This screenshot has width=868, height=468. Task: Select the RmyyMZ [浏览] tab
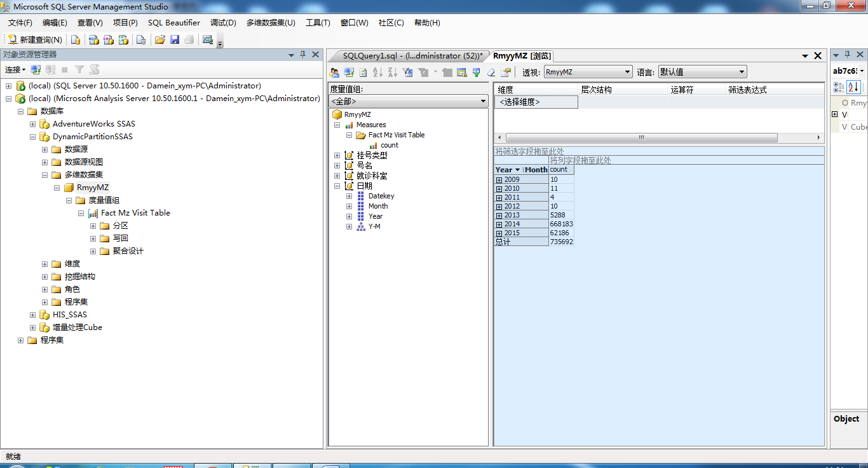(x=522, y=56)
